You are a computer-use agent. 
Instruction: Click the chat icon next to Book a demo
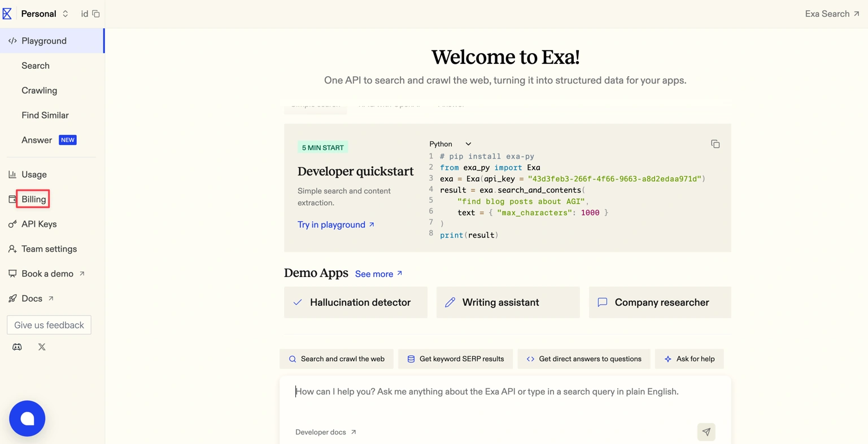(x=12, y=274)
